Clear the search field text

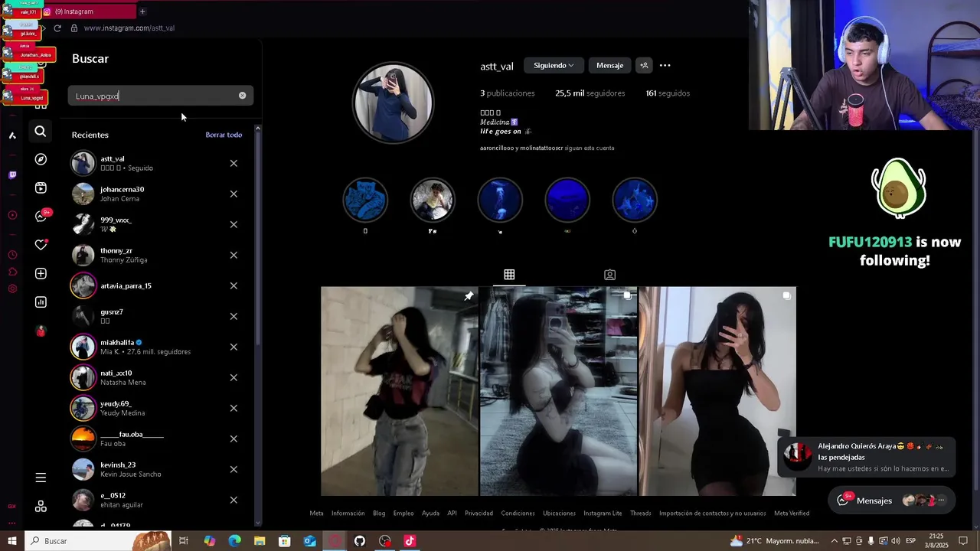(242, 96)
